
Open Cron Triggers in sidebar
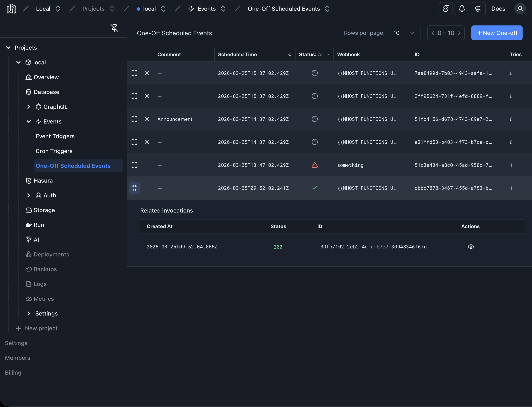click(54, 151)
